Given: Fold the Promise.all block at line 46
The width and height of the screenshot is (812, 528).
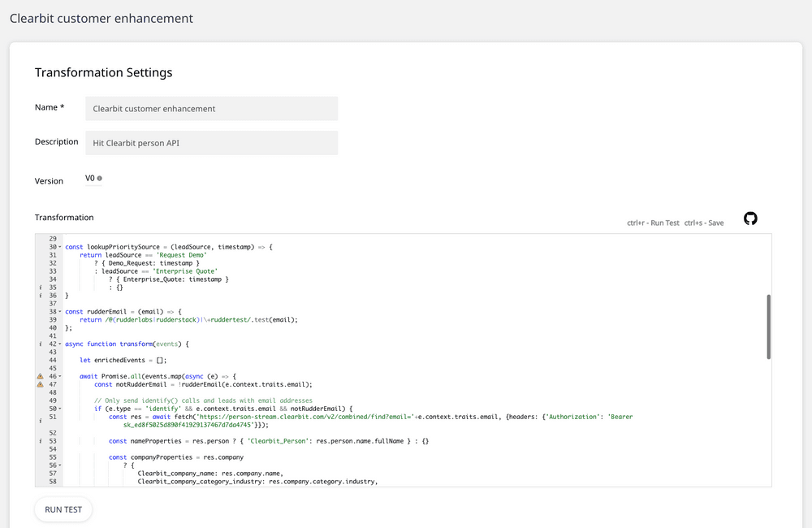Looking at the screenshot, I should 60,377.
